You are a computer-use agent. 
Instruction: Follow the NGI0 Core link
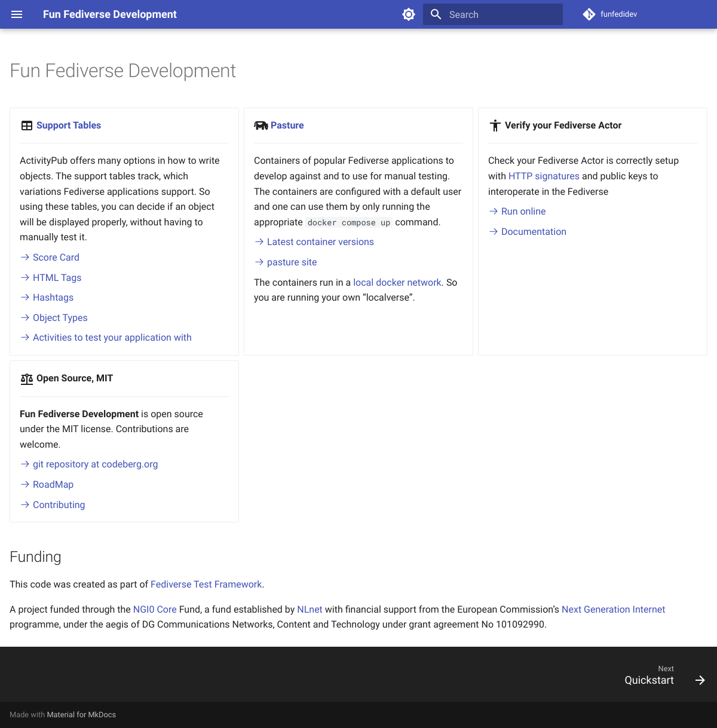[155, 610]
